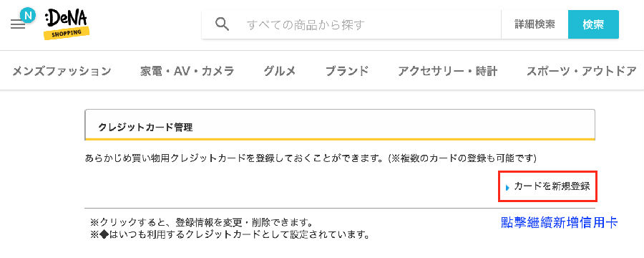The image size is (644, 258).
Task: Open the 家電・AV・カメラ category
Action: click(x=187, y=71)
